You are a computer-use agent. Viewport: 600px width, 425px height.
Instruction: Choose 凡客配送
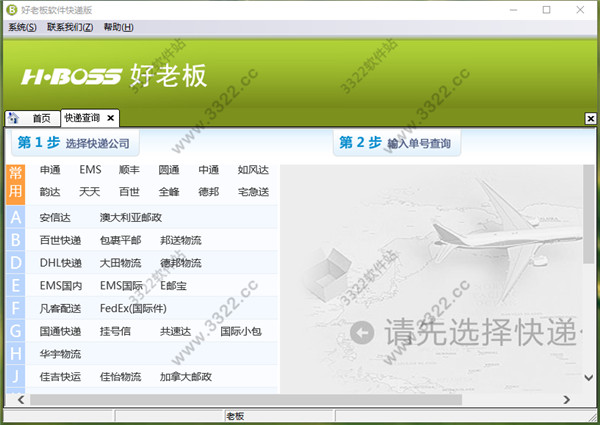click(x=60, y=308)
